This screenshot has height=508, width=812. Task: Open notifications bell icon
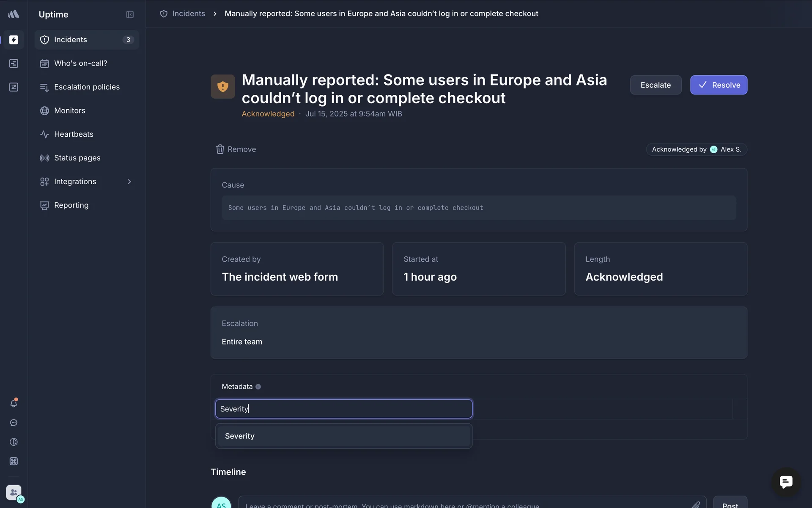[14, 403]
